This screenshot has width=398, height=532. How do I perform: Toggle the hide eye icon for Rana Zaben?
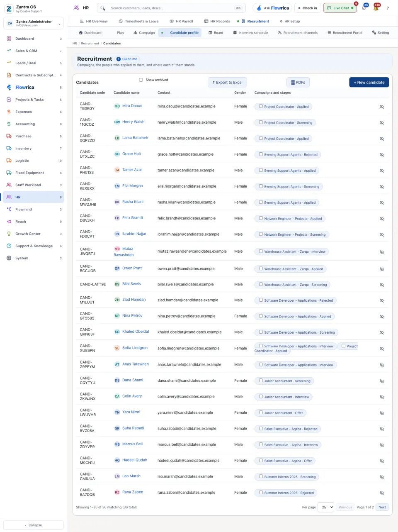pyautogui.click(x=382, y=493)
